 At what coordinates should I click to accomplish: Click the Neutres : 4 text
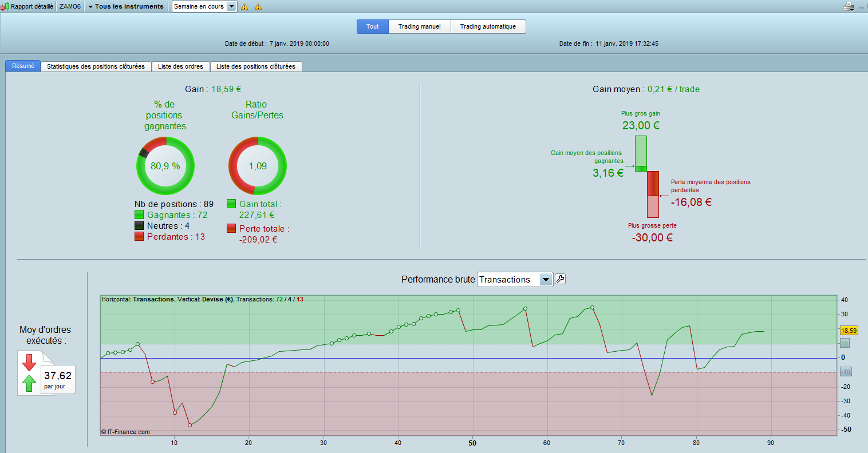(168, 226)
